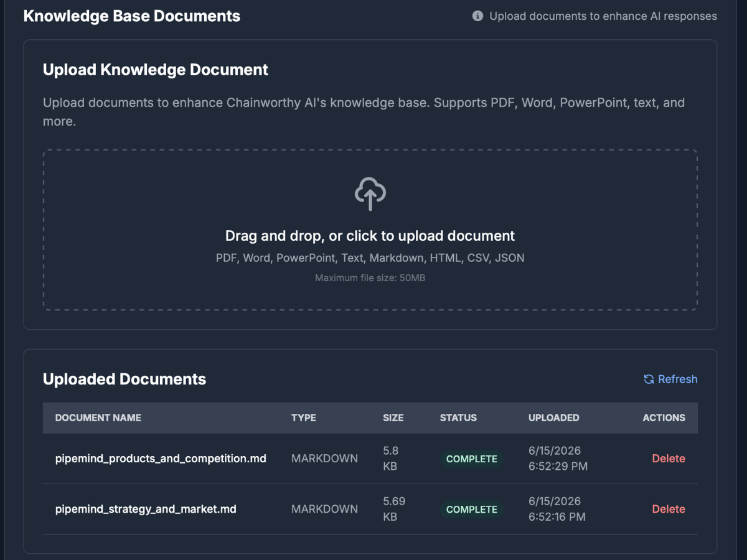747x560 pixels.
Task: Click the supported formats list text
Action: (x=370, y=258)
